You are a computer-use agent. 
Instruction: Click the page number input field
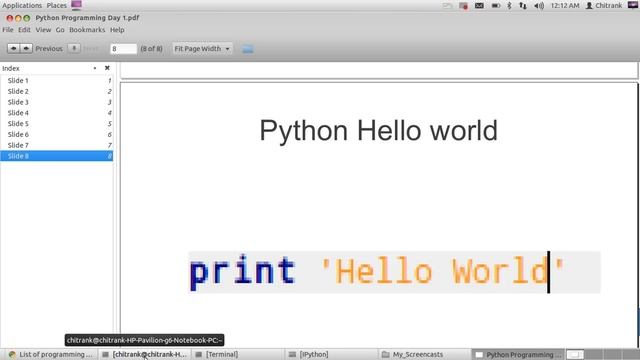[x=123, y=49]
